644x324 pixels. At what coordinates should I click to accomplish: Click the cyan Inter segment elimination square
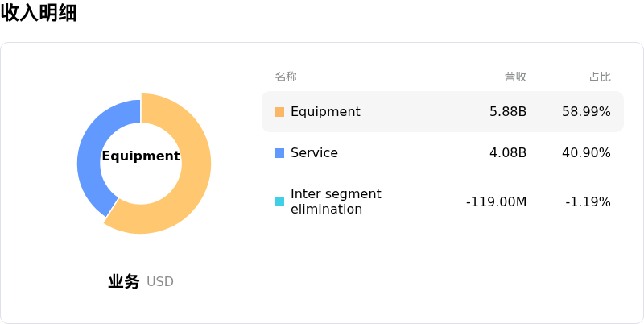(x=279, y=201)
